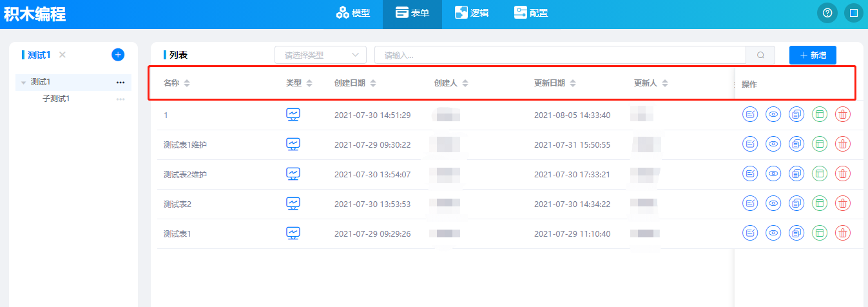
Task: Delete the 测试表2 row using trash icon
Action: (x=843, y=204)
